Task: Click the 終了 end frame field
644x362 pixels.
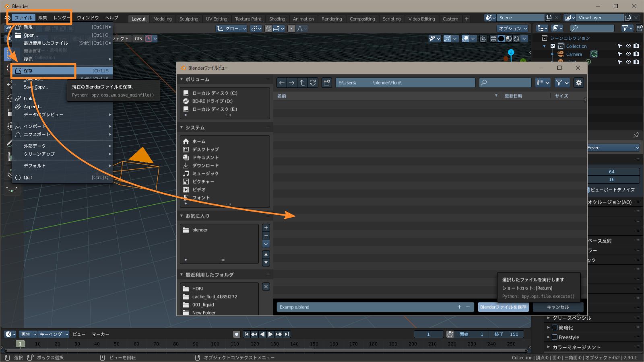Action: click(506, 334)
